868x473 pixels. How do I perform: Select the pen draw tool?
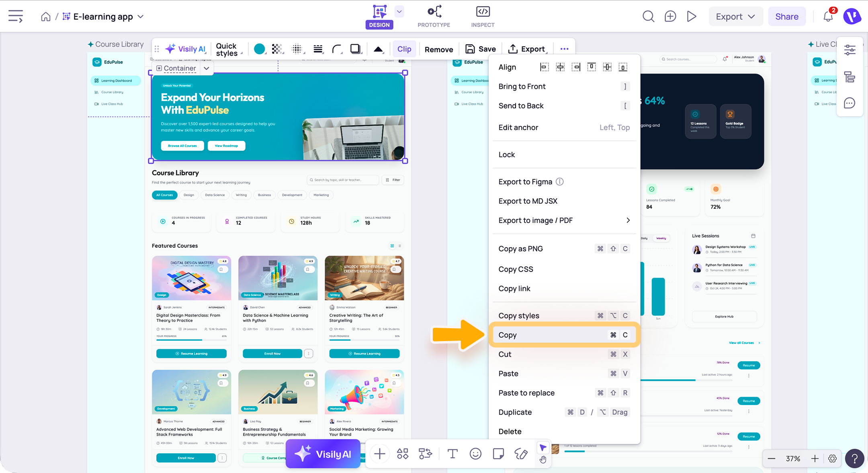pyautogui.click(x=521, y=454)
